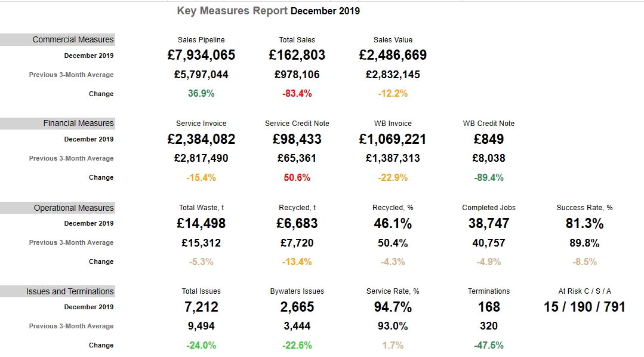The height and width of the screenshot is (357, 644).
Task: Select the Service Invoice value £2,384,082
Action: 201,139
